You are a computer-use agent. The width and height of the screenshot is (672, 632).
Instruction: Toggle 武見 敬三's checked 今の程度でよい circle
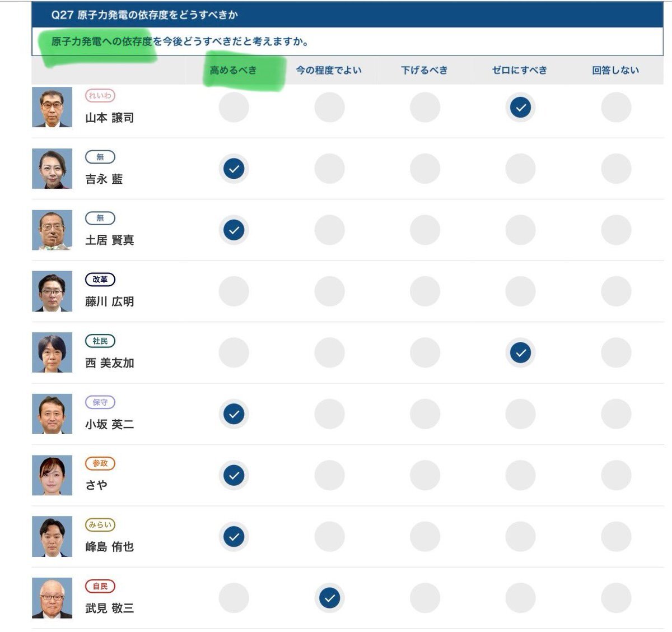tap(329, 598)
